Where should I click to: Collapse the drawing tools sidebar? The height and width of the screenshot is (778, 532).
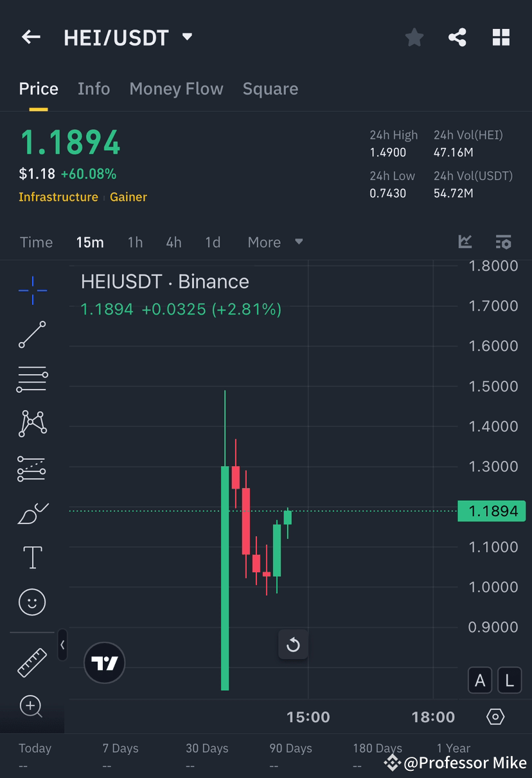coord(62,646)
